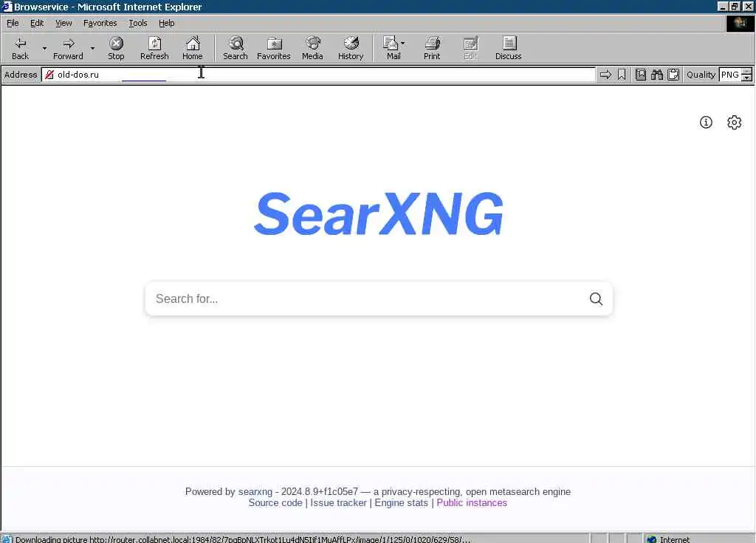Open the Engine stats link
Image resolution: width=756 pixels, height=543 pixels.
tap(401, 502)
